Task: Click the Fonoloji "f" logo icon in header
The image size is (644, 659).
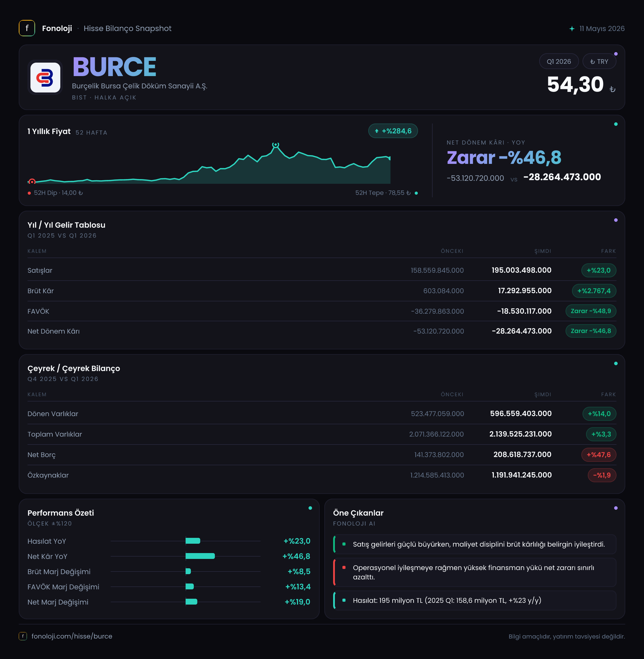Action: [27, 28]
